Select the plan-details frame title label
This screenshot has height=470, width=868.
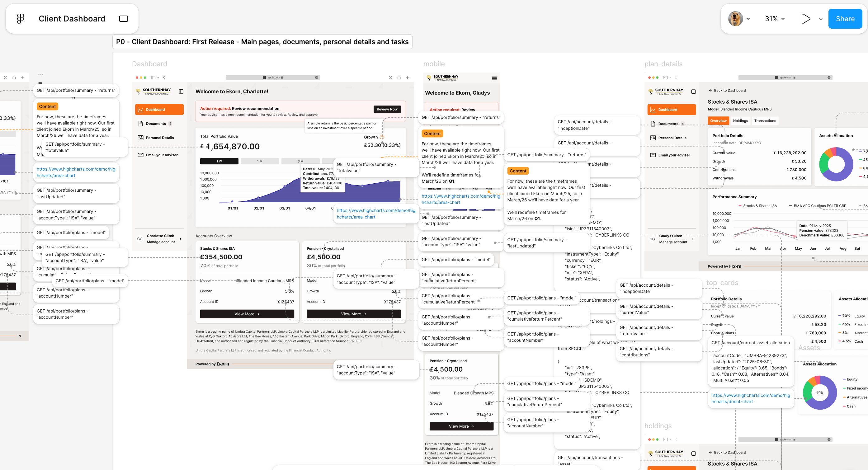pyautogui.click(x=663, y=64)
